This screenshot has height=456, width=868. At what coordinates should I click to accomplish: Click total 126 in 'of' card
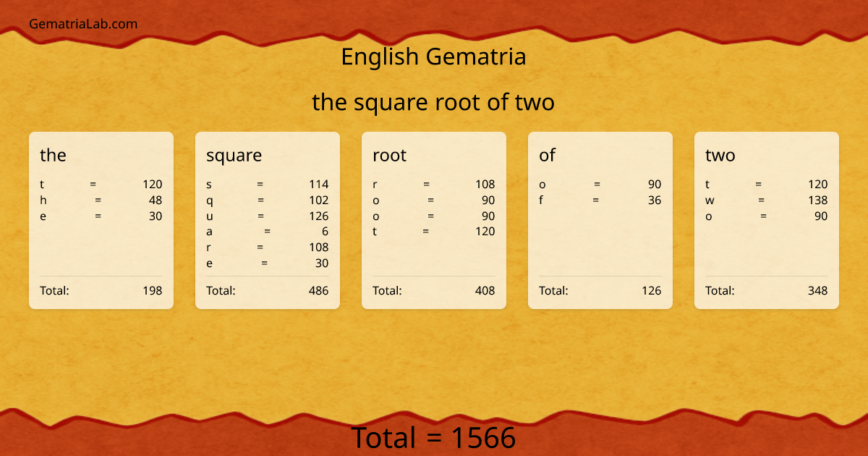click(x=652, y=291)
